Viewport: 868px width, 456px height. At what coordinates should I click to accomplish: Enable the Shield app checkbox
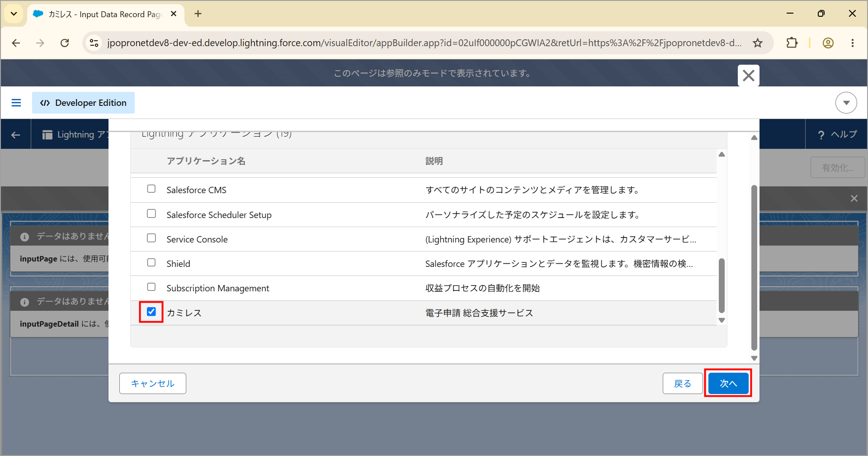[x=151, y=262]
